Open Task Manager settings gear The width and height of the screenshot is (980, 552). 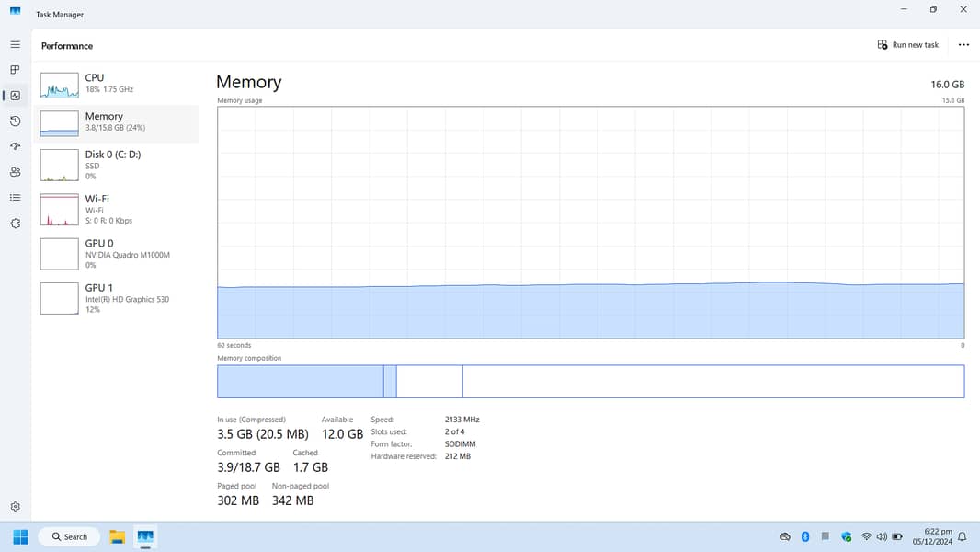coord(15,507)
